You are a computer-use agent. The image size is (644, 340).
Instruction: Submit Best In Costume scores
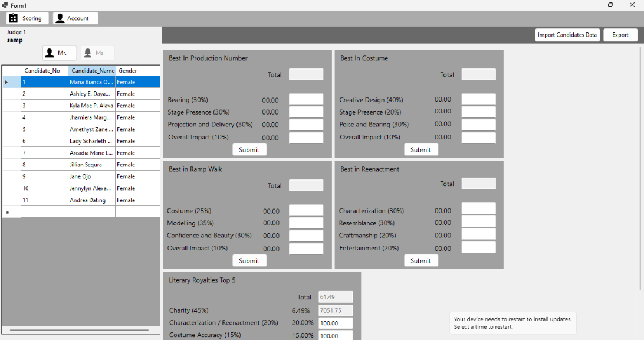421,150
